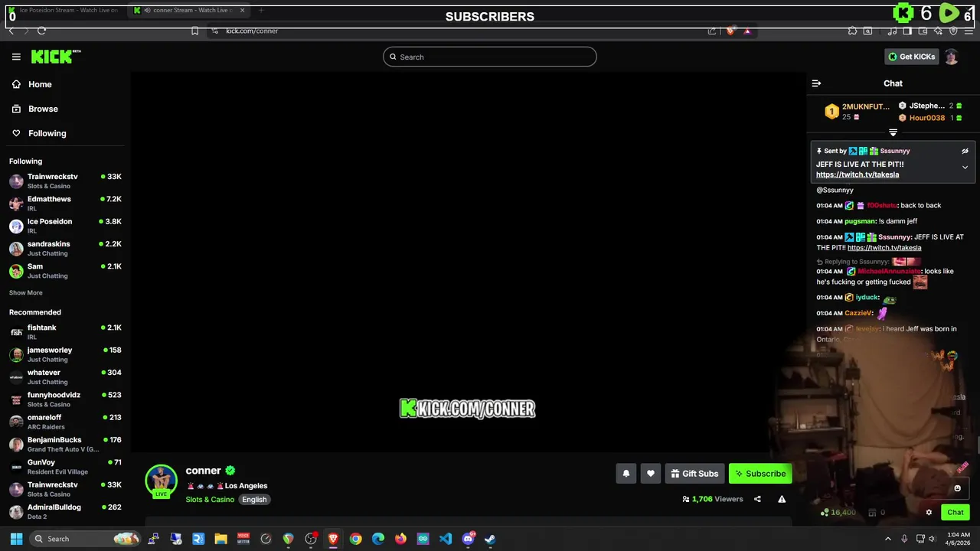Open the hamburger sidebar menu
Viewport: 980px width, 551px height.
(16, 57)
